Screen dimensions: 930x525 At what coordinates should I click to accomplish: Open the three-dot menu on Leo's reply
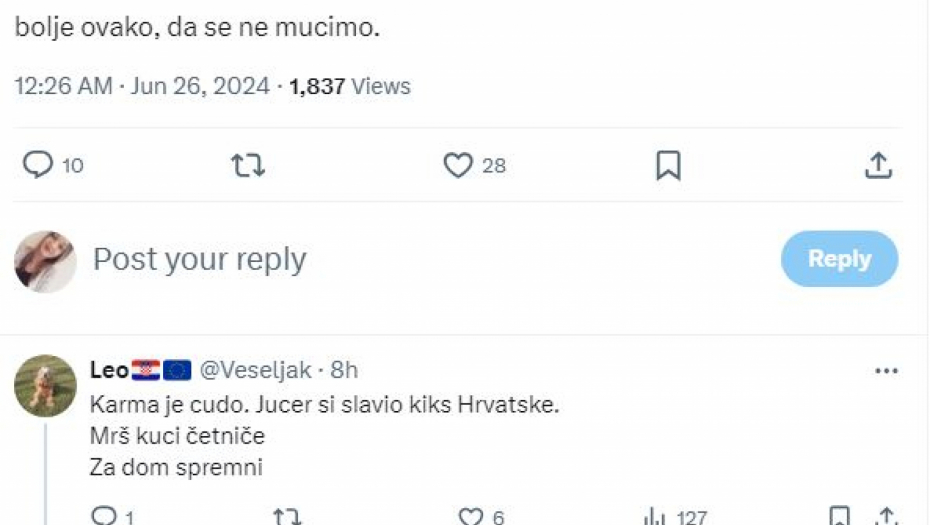click(886, 371)
